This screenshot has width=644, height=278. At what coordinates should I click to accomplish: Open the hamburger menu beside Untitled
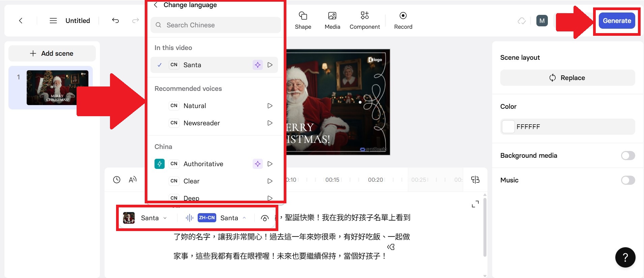pos(53,21)
